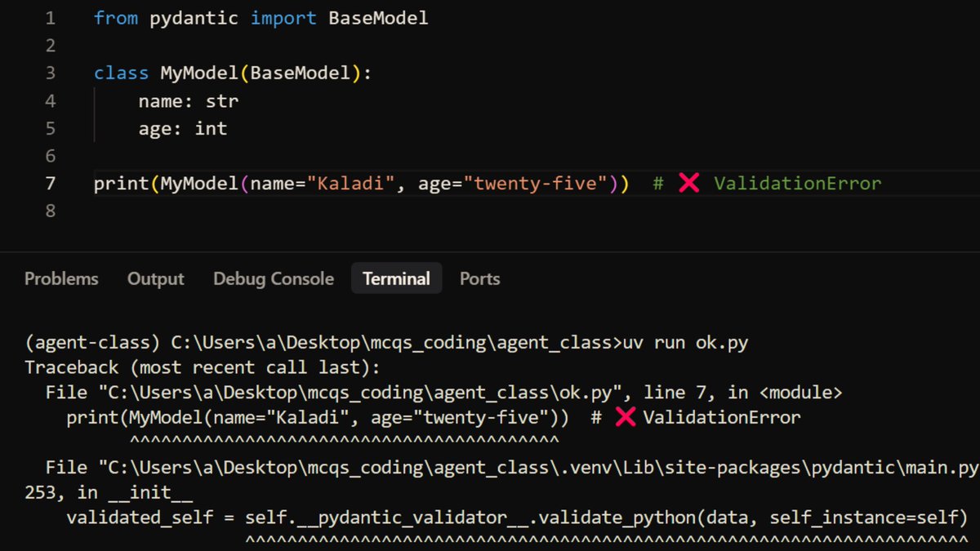
Task: Open the Output panel tab
Action: click(x=155, y=278)
